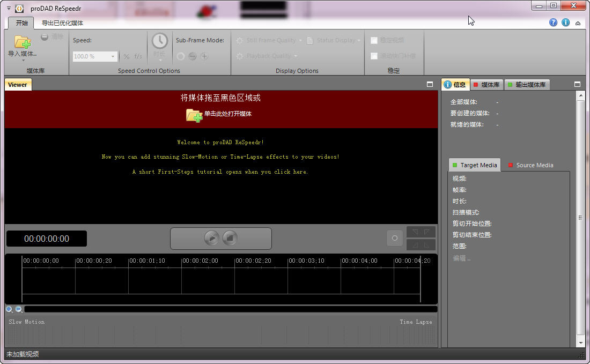Expand the arrow under 导入媒体

pyautogui.click(x=23, y=60)
